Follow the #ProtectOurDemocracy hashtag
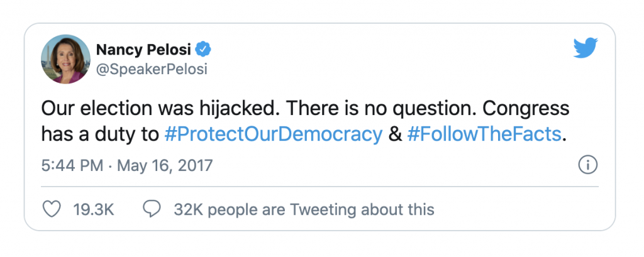This screenshot has width=644, height=257. point(273,134)
